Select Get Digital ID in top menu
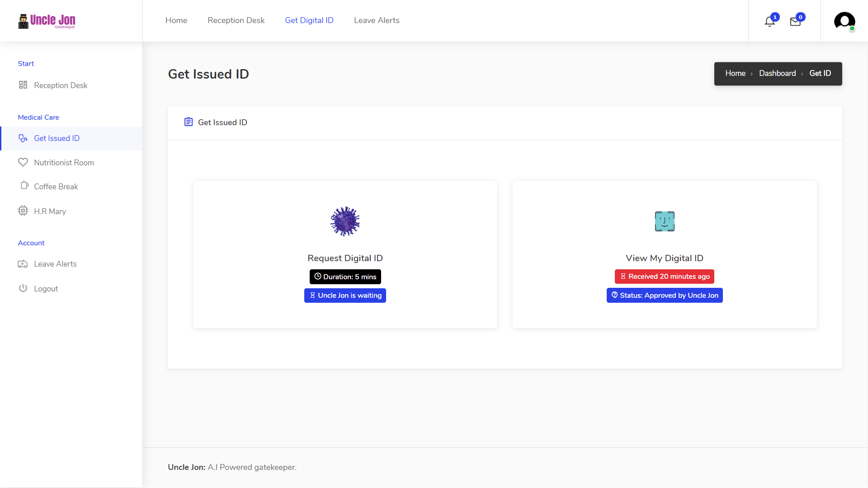 tap(309, 20)
